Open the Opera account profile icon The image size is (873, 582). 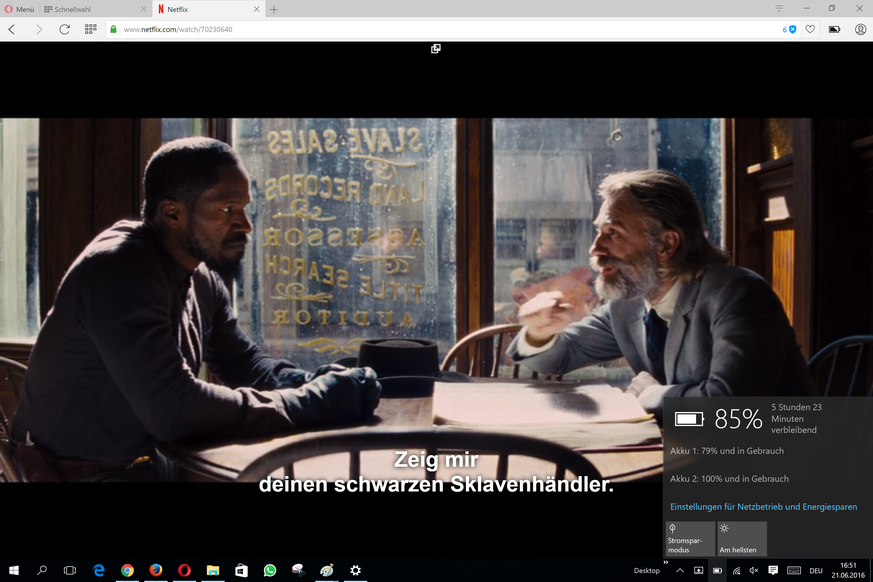[x=860, y=29]
